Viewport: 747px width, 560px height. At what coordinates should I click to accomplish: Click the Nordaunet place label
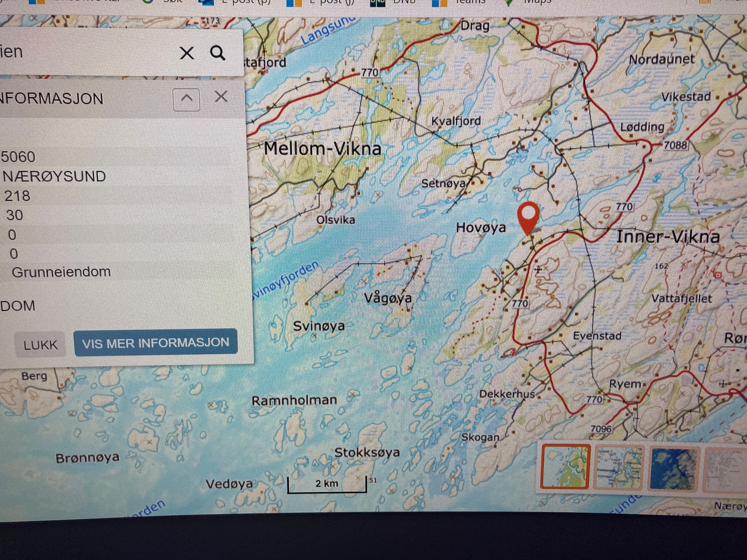click(x=662, y=60)
